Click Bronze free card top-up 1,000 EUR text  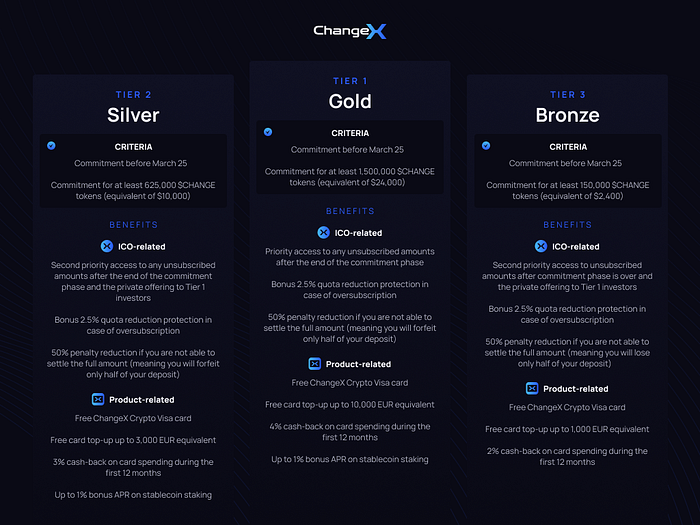coord(567,429)
